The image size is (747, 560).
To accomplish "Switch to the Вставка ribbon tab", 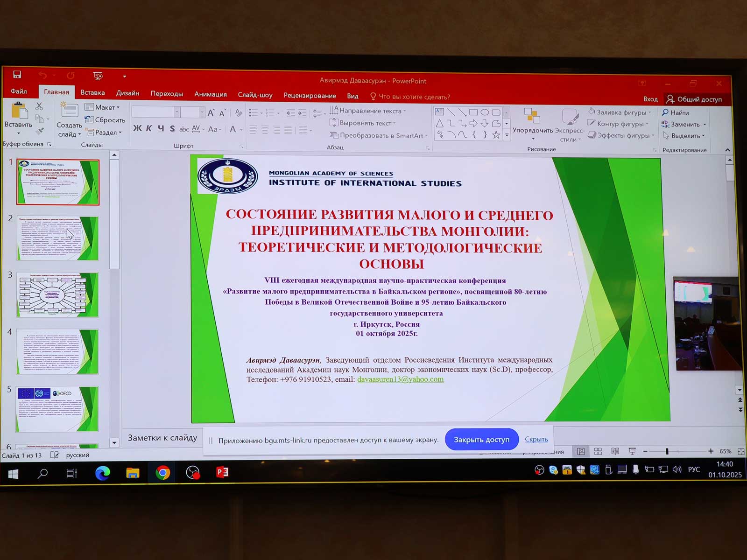I will tap(92, 92).
